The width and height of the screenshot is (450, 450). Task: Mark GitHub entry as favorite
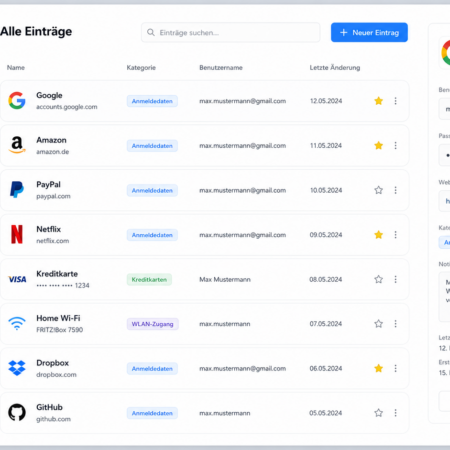[378, 413]
